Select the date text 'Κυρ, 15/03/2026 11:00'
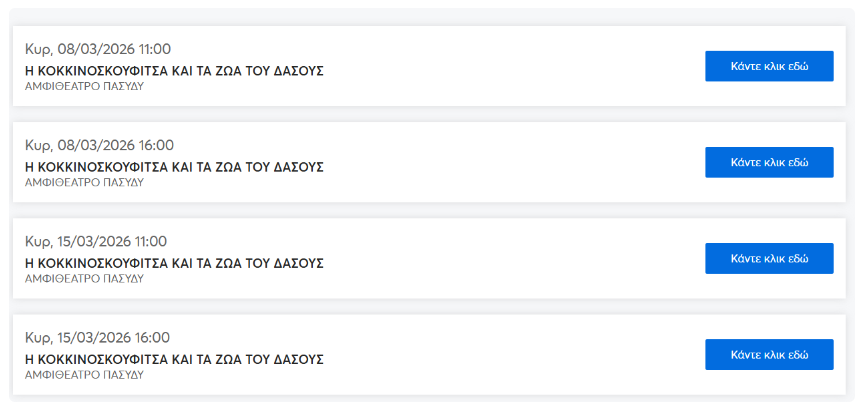This screenshot has height=413, width=863. [x=96, y=241]
